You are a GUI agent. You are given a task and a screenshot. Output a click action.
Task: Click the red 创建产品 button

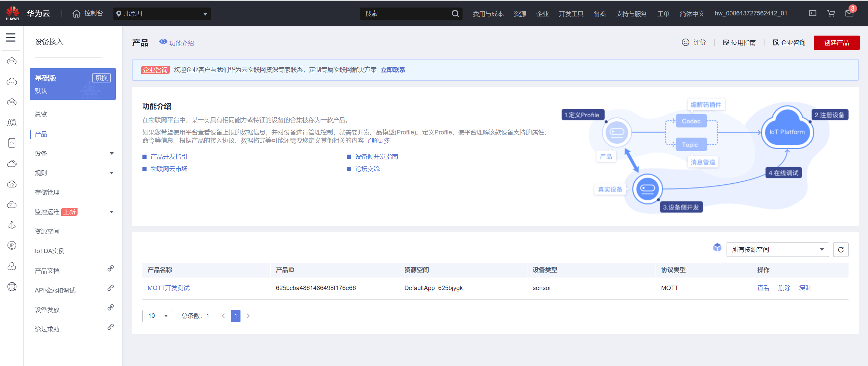coord(836,43)
